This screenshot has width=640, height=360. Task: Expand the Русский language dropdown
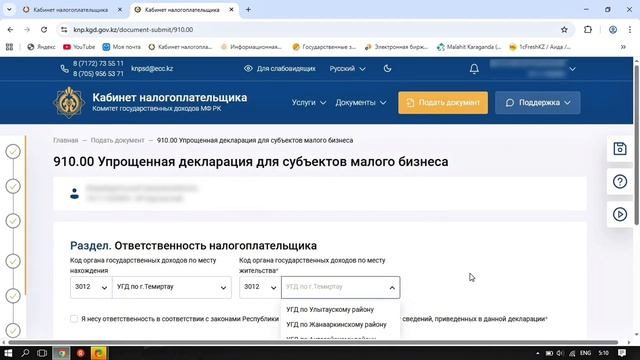347,69
